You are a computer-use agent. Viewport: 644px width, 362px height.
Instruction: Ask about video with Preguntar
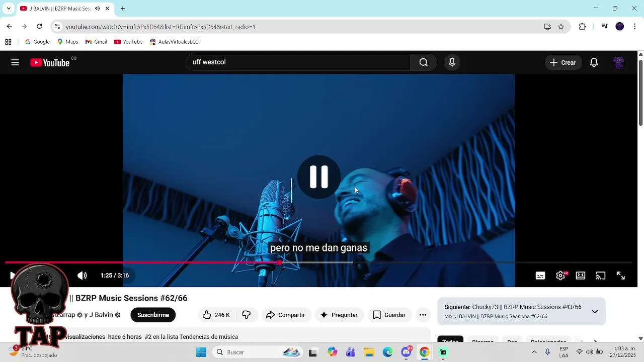(339, 315)
